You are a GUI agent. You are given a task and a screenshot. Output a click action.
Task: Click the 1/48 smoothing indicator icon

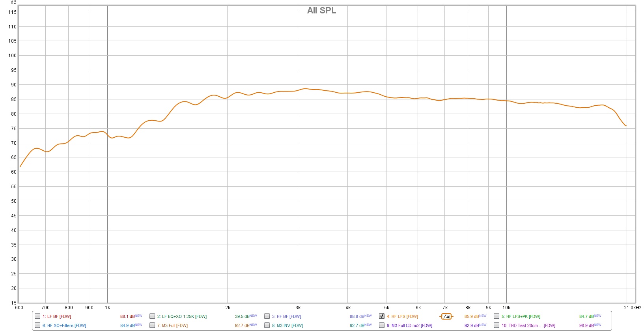446,316
